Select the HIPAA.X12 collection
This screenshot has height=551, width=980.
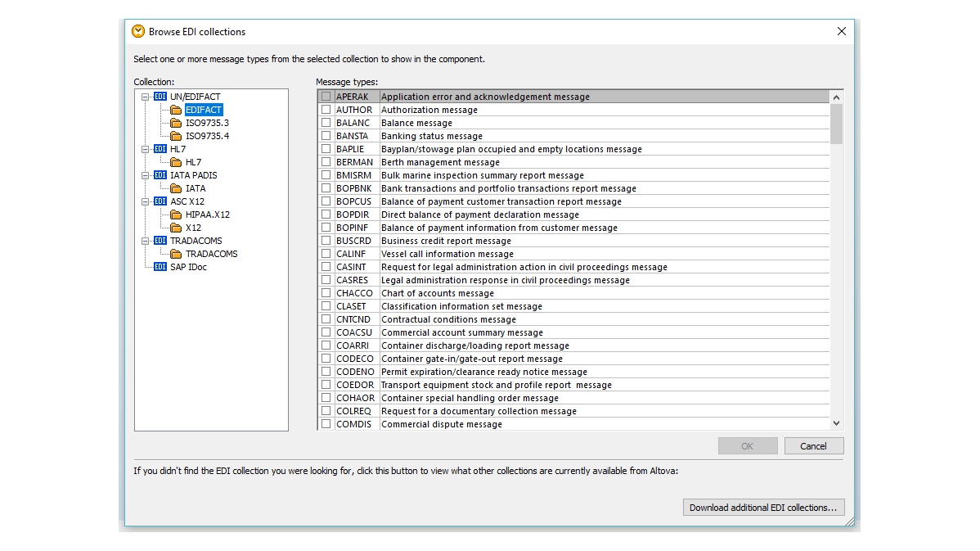click(x=208, y=215)
